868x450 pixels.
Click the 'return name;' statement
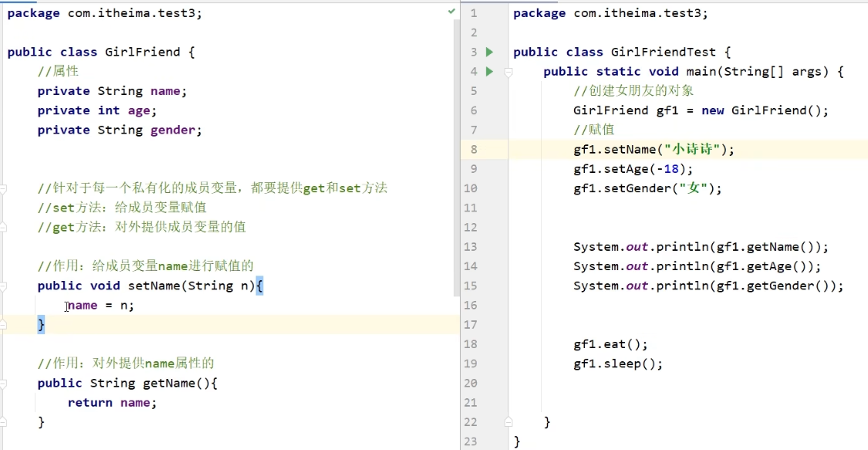(x=112, y=403)
